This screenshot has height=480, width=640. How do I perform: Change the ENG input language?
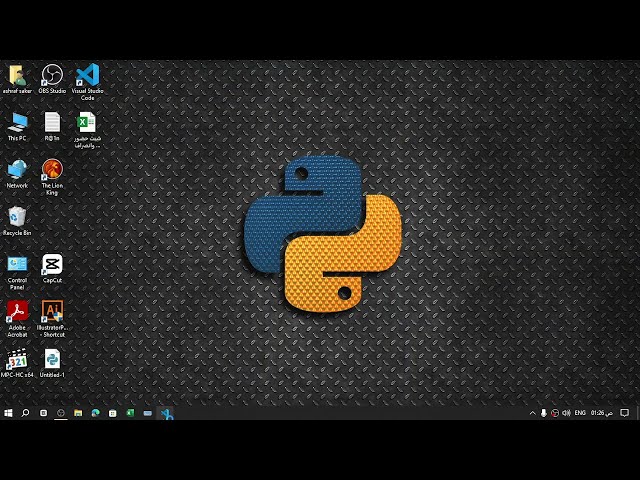580,413
